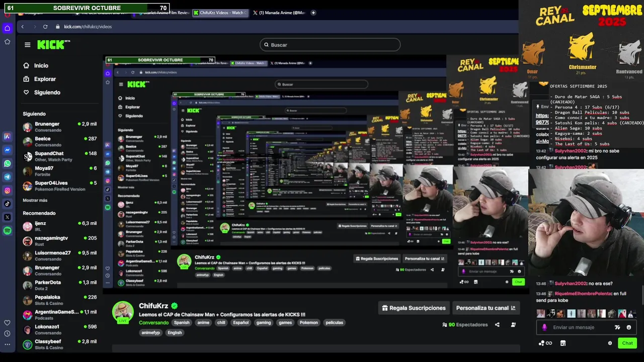
Task: Open Explorar in Kick sidebar
Action: pyautogui.click(x=45, y=79)
